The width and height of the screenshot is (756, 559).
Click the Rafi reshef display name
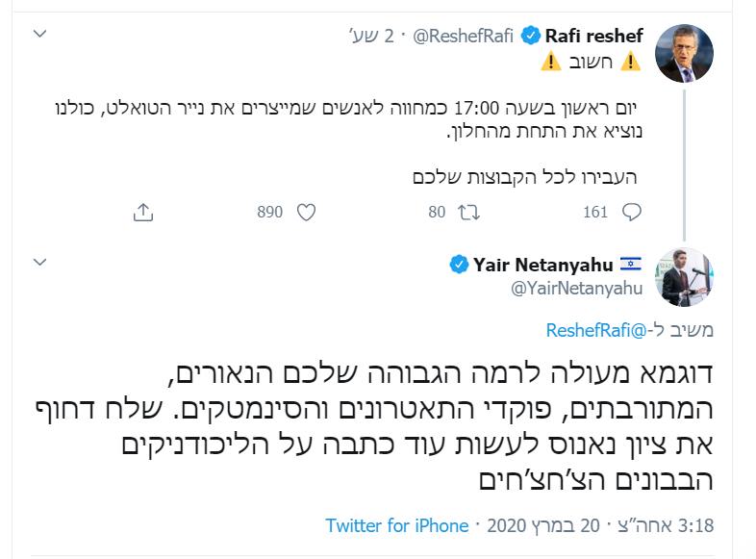pos(594,36)
